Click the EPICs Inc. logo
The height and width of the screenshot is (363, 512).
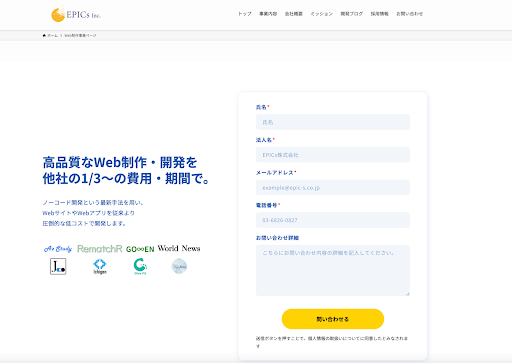click(76, 14)
